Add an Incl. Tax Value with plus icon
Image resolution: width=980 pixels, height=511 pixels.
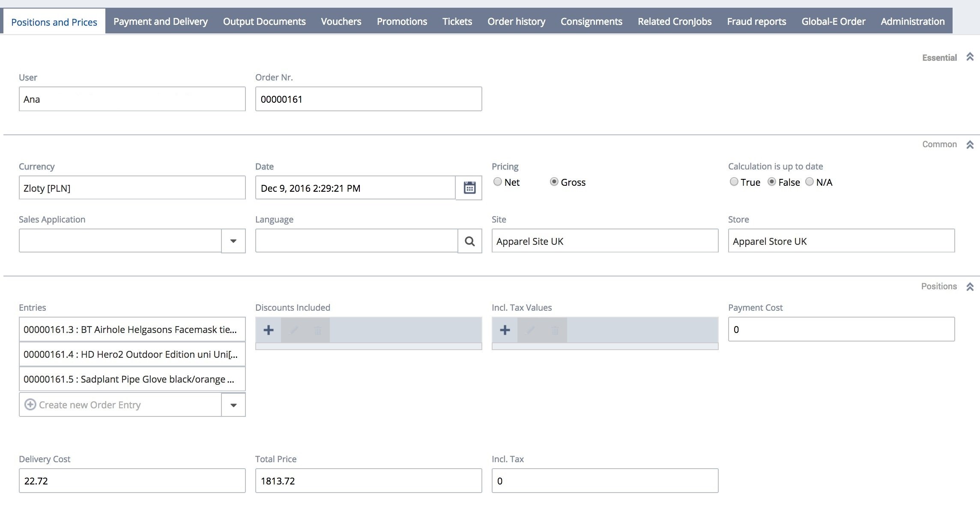pyautogui.click(x=505, y=330)
